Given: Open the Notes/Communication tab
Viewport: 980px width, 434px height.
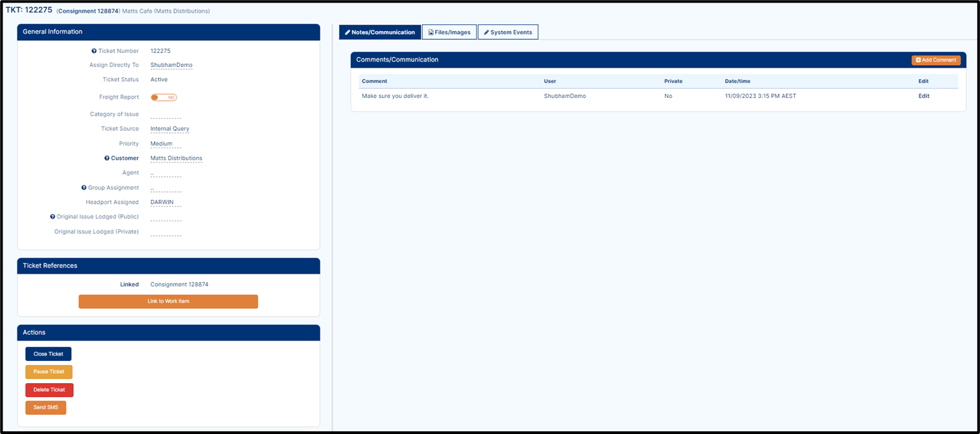Looking at the screenshot, I should coord(379,32).
